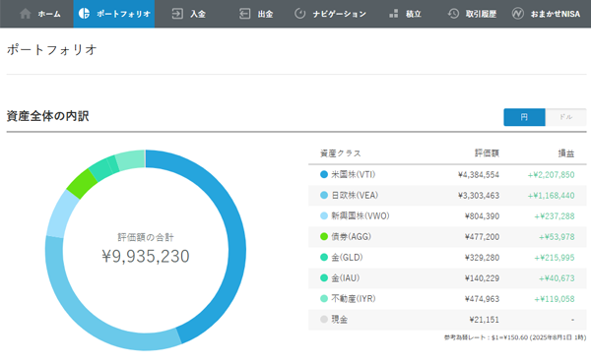
Task: Click the 金(IAU) legend color dot
Action: point(324,277)
